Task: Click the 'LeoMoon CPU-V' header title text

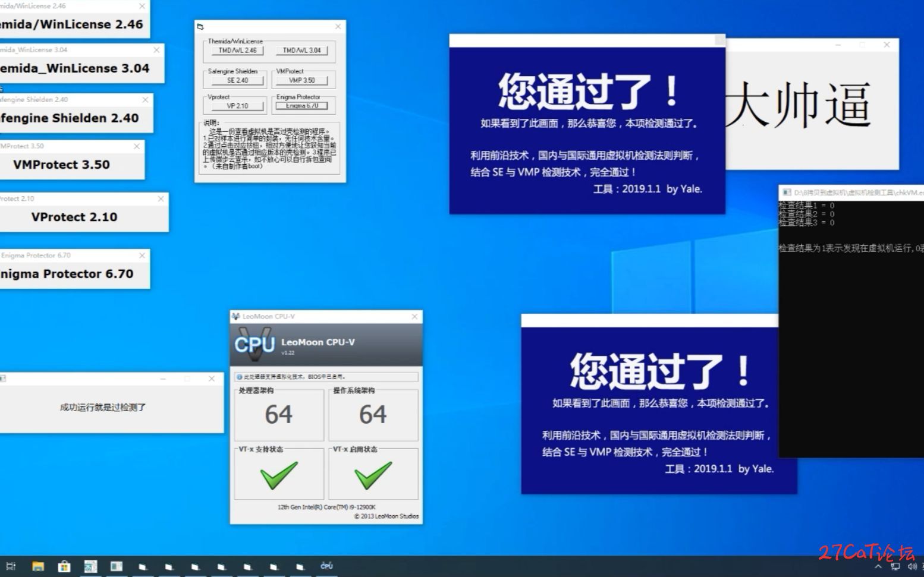Action: (318, 342)
